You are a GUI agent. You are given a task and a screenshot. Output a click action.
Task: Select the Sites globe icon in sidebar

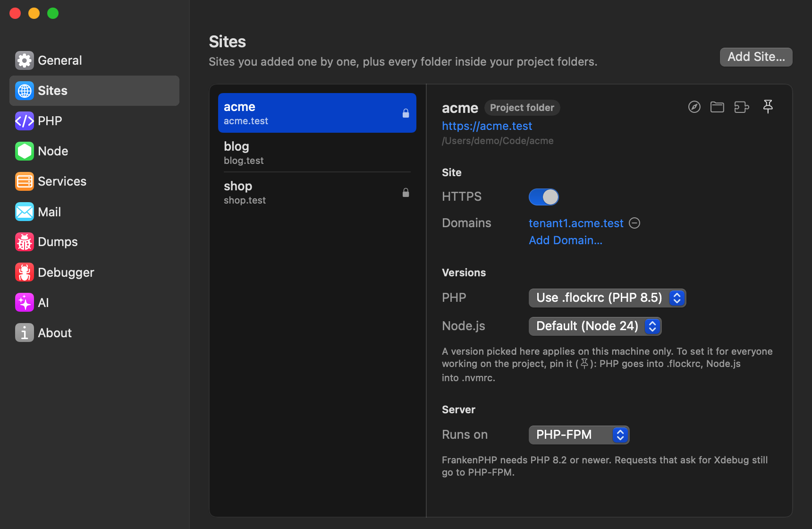coord(25,91)
